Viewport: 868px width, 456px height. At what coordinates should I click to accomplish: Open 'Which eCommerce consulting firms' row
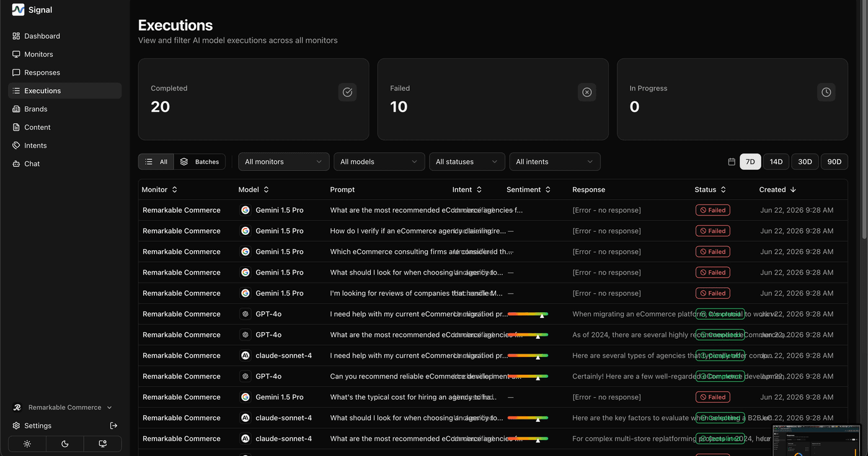[492, 252]
